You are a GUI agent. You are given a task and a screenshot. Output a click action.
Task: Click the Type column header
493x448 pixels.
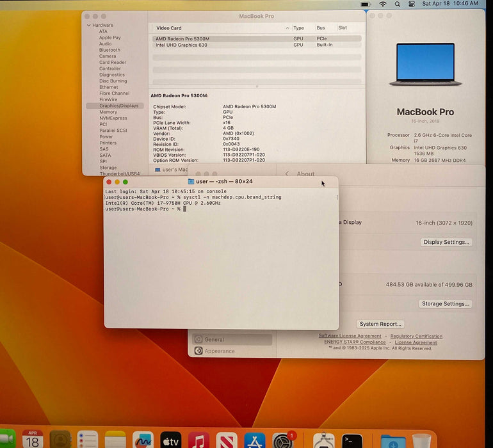pyautogui.click(x=298, y=28)
